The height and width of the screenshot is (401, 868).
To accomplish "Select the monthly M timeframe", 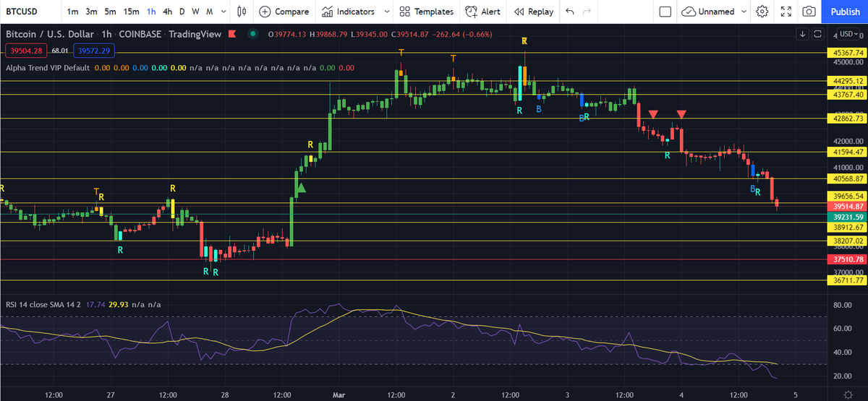I will pyautogui.click(x=209, y=12).
